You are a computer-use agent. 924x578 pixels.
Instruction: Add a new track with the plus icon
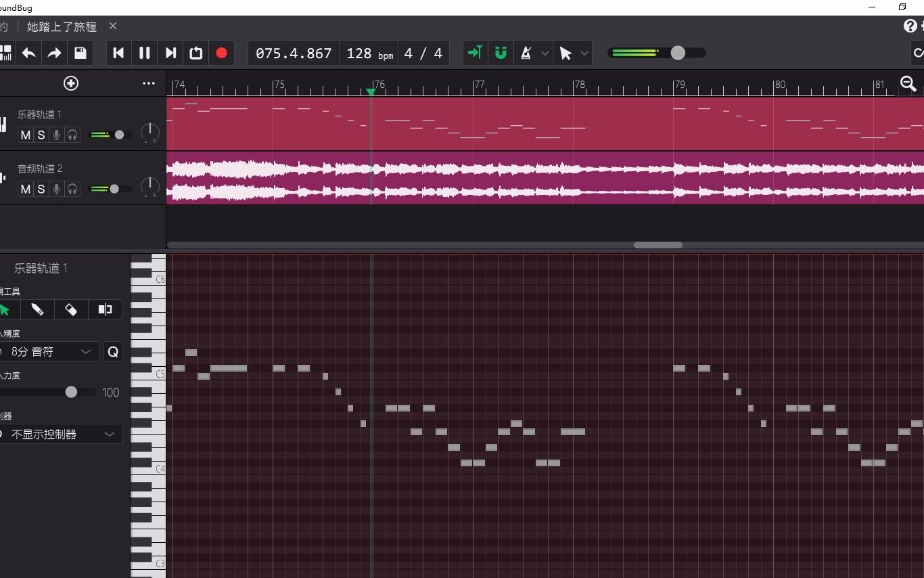coord(71,83)
